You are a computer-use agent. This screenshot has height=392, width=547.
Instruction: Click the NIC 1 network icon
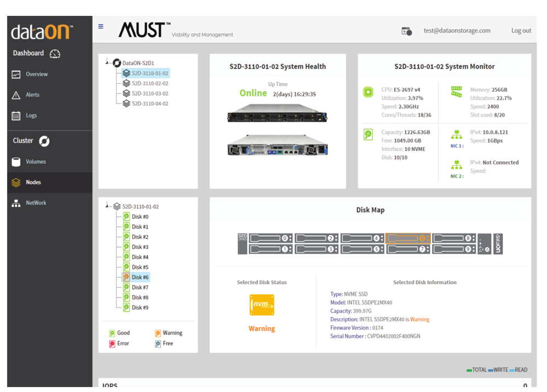coord(456,134)
